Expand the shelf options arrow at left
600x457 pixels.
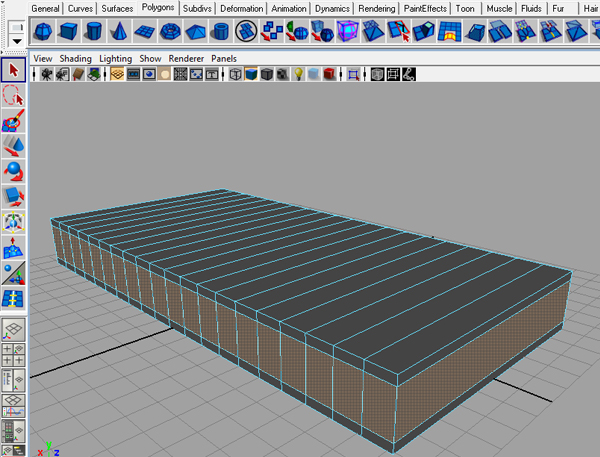[16, 43]
